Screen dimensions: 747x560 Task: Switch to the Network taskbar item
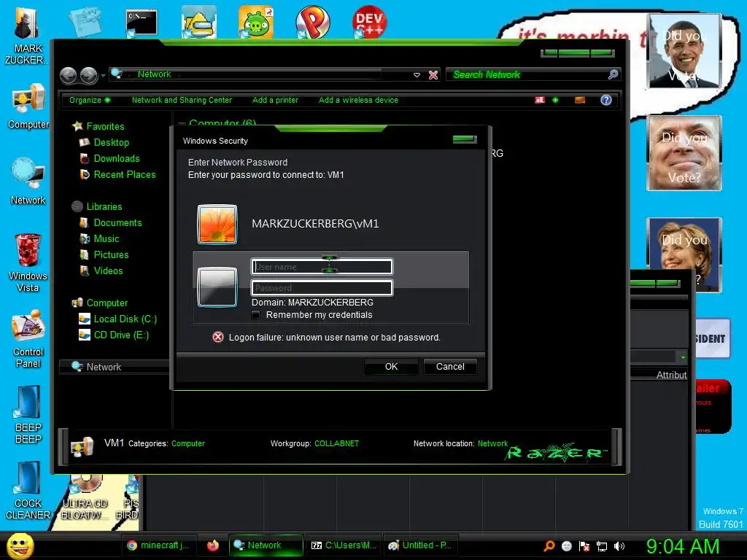pos(266,545)
